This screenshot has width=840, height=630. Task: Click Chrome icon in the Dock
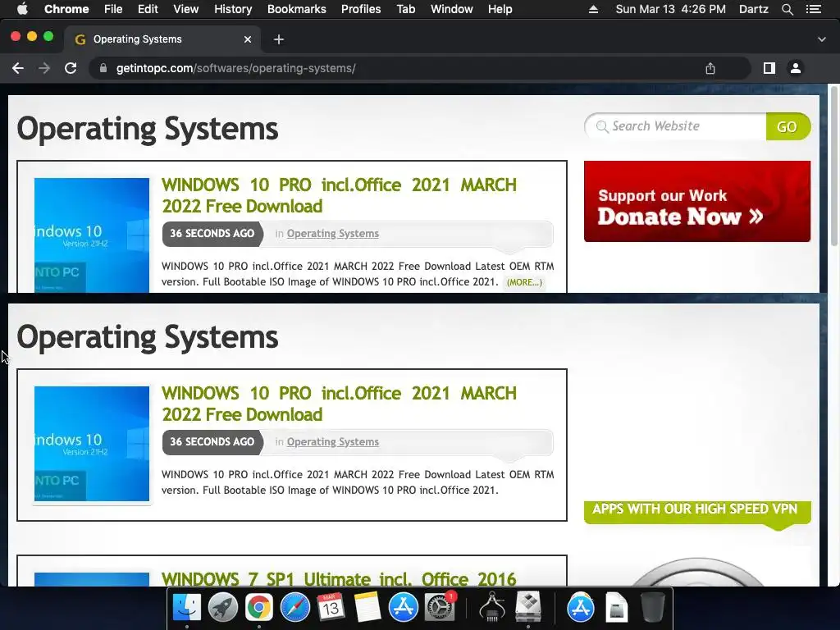(x=258, y=608)
